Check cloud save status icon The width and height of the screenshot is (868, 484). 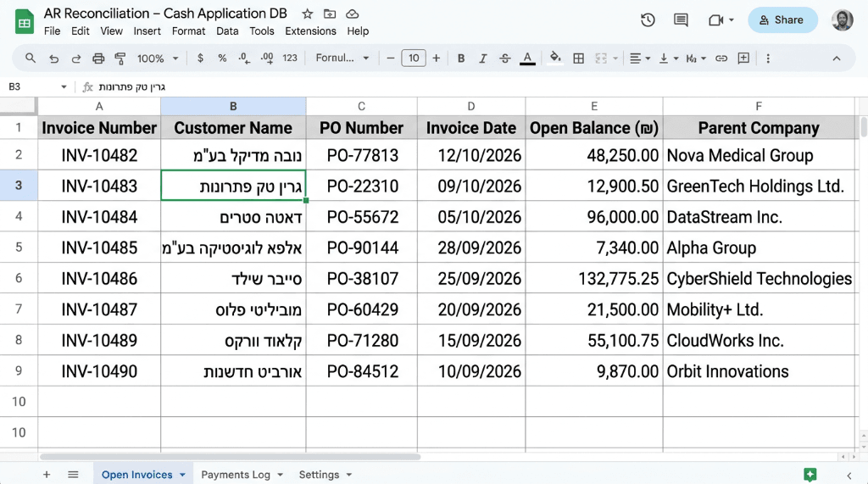pyautogui.click(x=352, y=14)
